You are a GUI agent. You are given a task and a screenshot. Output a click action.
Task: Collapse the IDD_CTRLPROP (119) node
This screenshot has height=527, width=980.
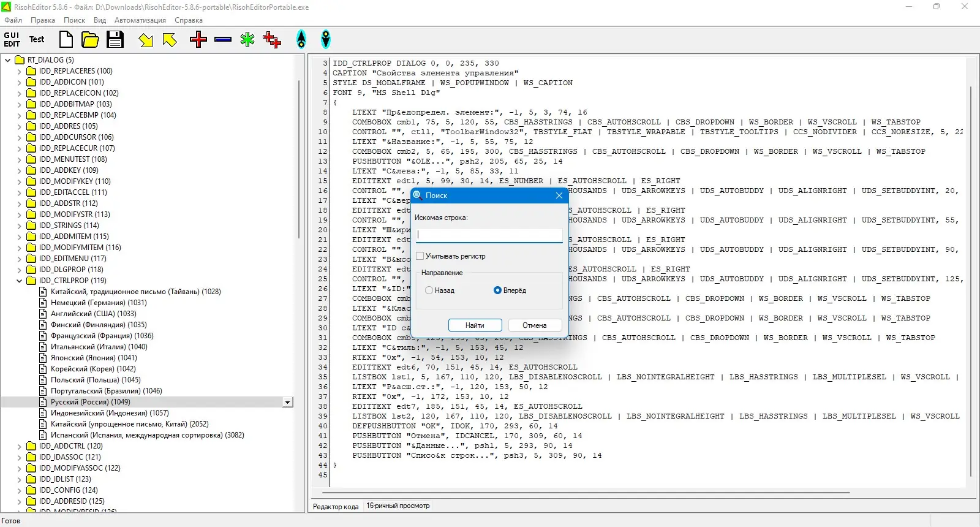(x=19, y=281)
